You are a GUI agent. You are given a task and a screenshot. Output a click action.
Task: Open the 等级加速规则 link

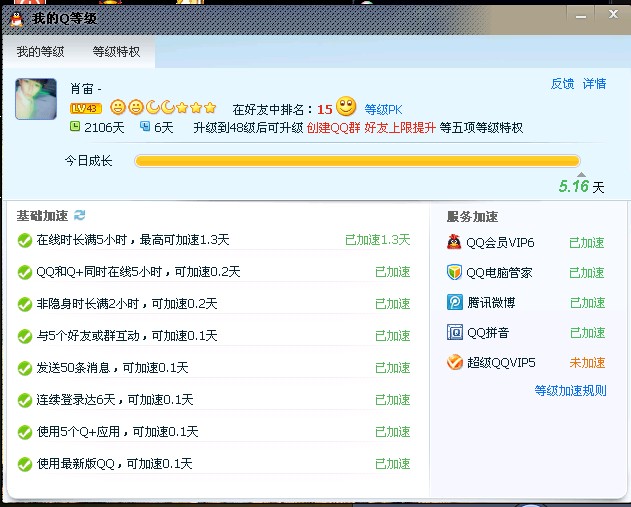571,390
